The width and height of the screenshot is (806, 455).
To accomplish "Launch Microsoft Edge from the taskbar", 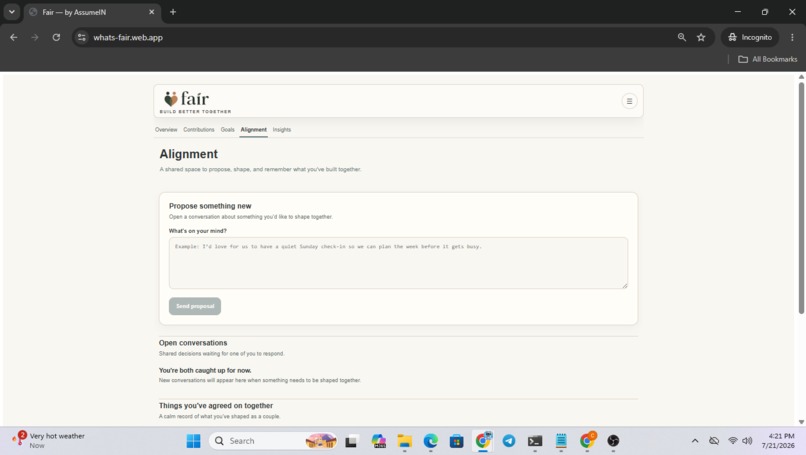I will 431,441.
